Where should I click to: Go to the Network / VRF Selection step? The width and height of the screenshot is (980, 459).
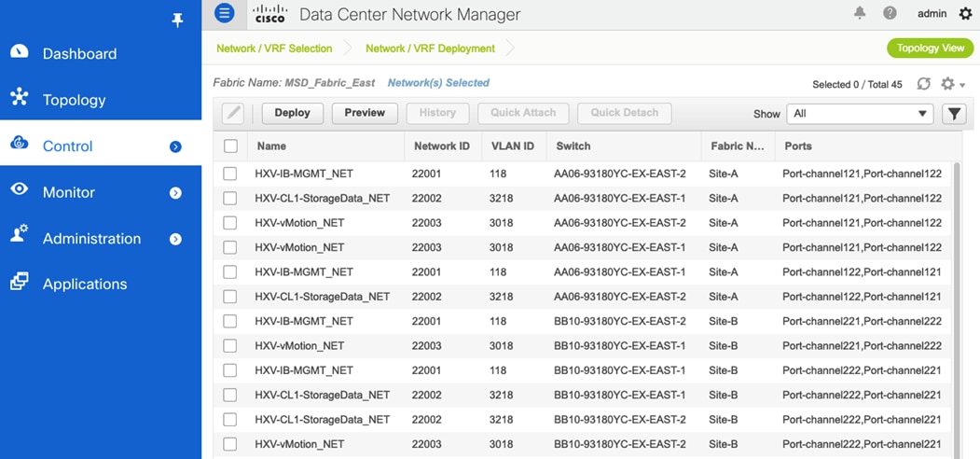pos(274,49)
